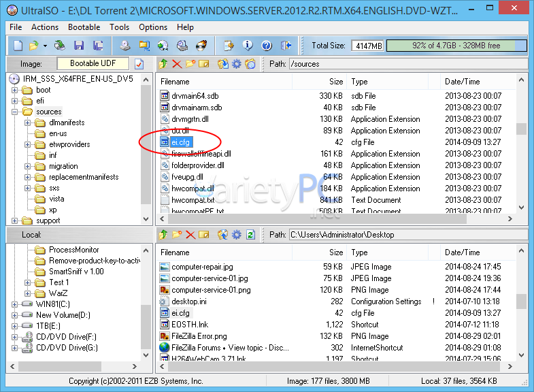The height and width of the screenshot is (392, 534).
Task: Click the 92% of 4.7GB capacity bar
Action: (456, 46)
